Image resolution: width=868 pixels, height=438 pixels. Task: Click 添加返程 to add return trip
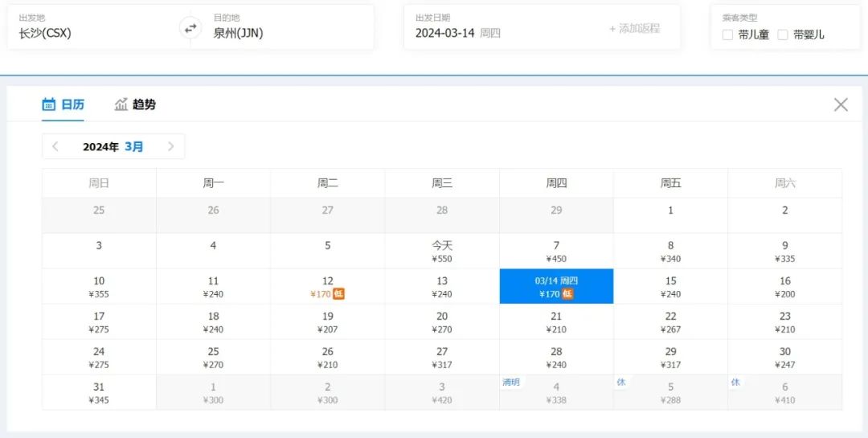point(634,29)
